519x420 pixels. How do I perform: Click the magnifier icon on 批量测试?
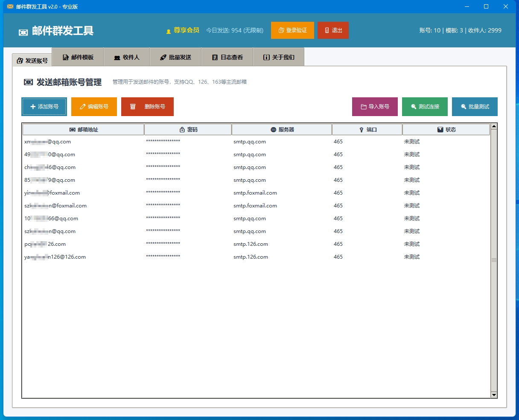click(x=464, y=107)
